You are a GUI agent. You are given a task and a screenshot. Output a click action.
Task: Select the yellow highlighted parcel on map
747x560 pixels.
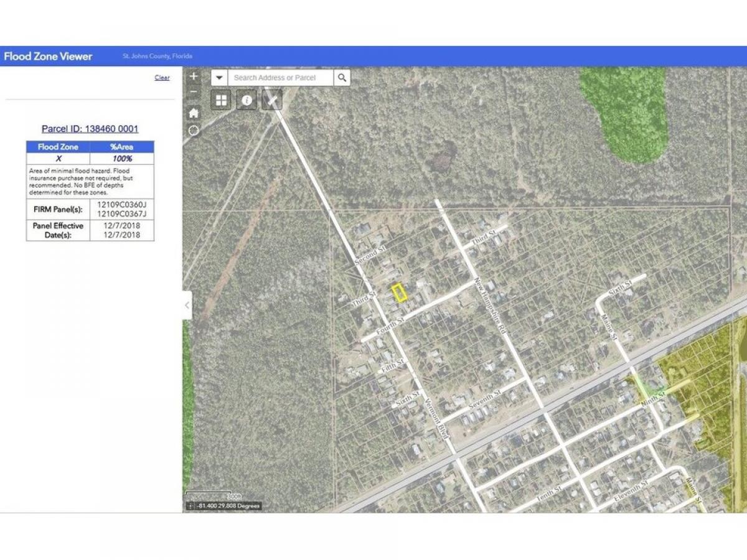coord(399,292)
